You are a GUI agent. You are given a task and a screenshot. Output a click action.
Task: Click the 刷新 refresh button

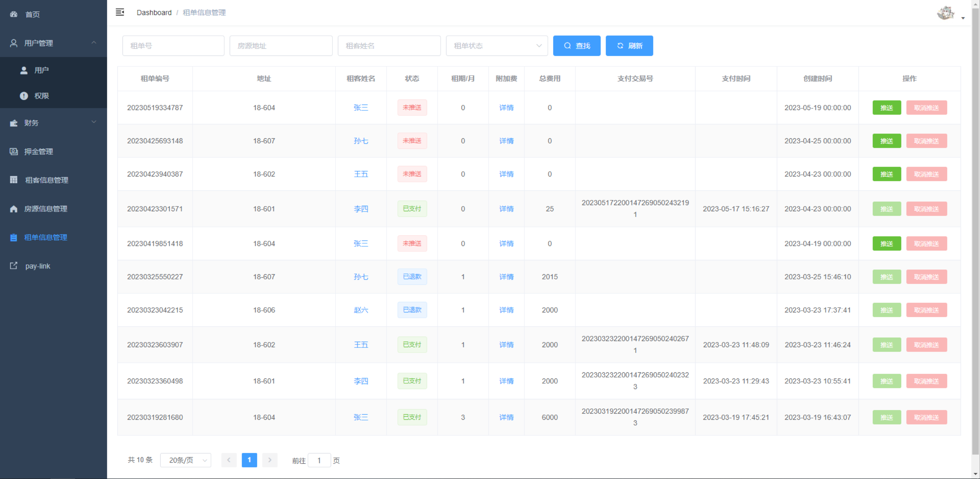(x=629, y=46)
